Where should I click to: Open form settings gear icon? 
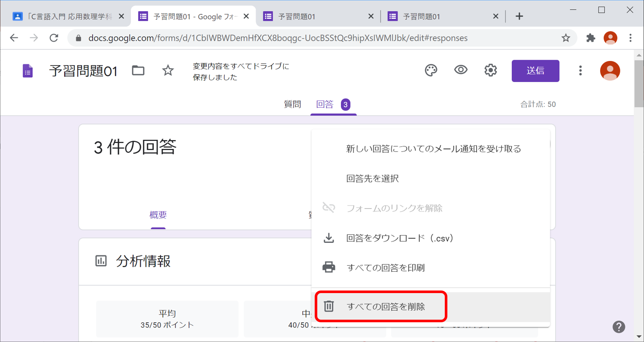[490, 70]
